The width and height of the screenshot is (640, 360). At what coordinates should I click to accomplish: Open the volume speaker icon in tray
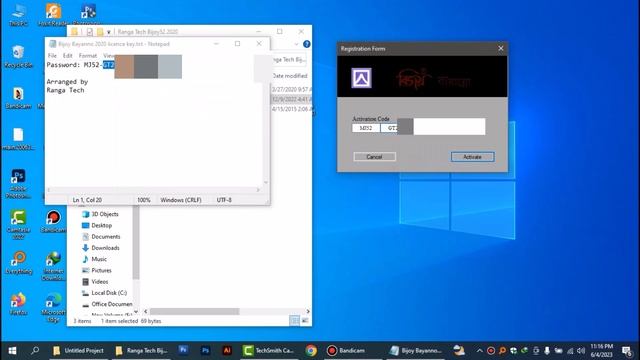(x=581, y=351)
